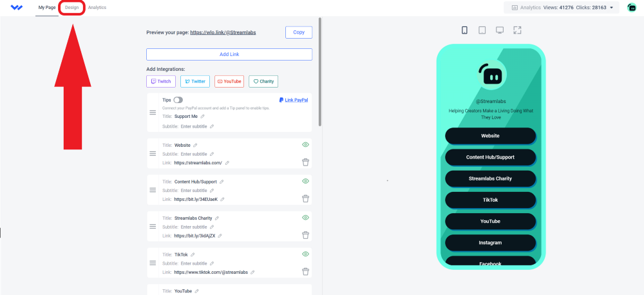
Task: Delete the TikTok link with trash icon
Action: pos(305,272)
